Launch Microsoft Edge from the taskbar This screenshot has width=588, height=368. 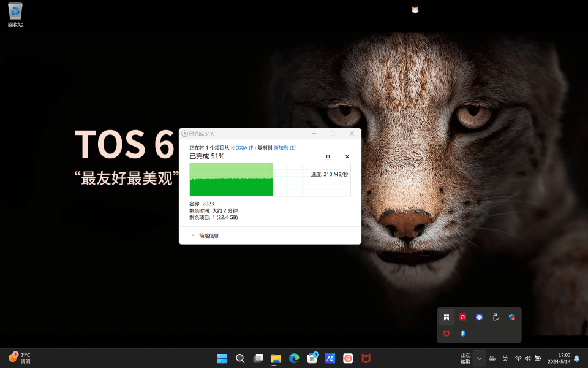[x=294, y=358]
